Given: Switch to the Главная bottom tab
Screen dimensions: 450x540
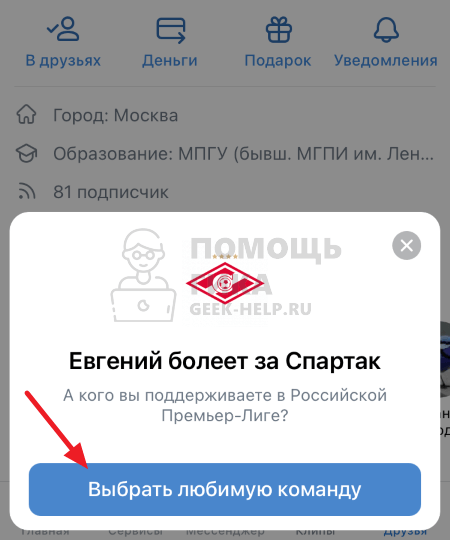Looking at the screenshot, I should click(x=45, y=532).
